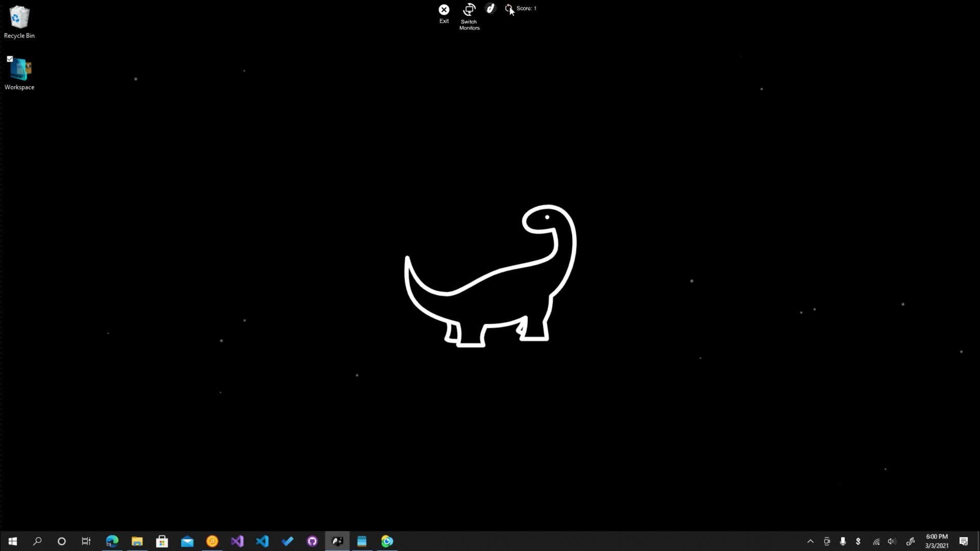The height and width of the screenshot is (551, 980).
Task: Click the Exit overlay button
Action: click(444, 10)
